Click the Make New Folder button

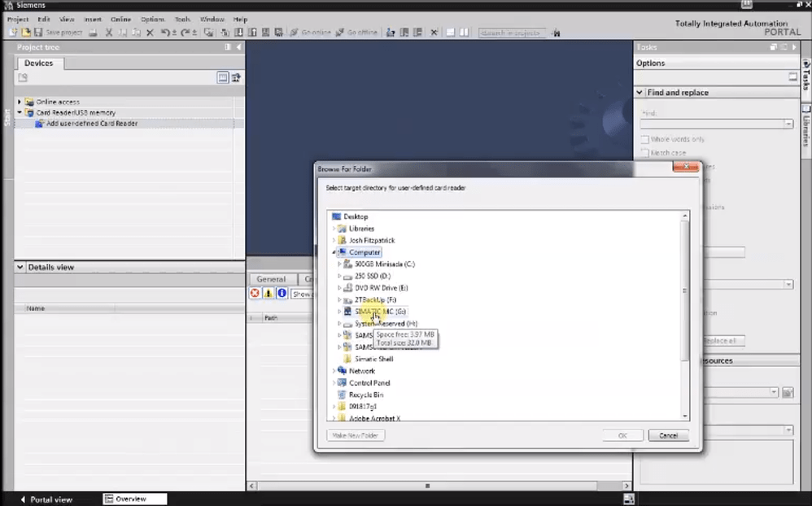click(x=355, y=435)
